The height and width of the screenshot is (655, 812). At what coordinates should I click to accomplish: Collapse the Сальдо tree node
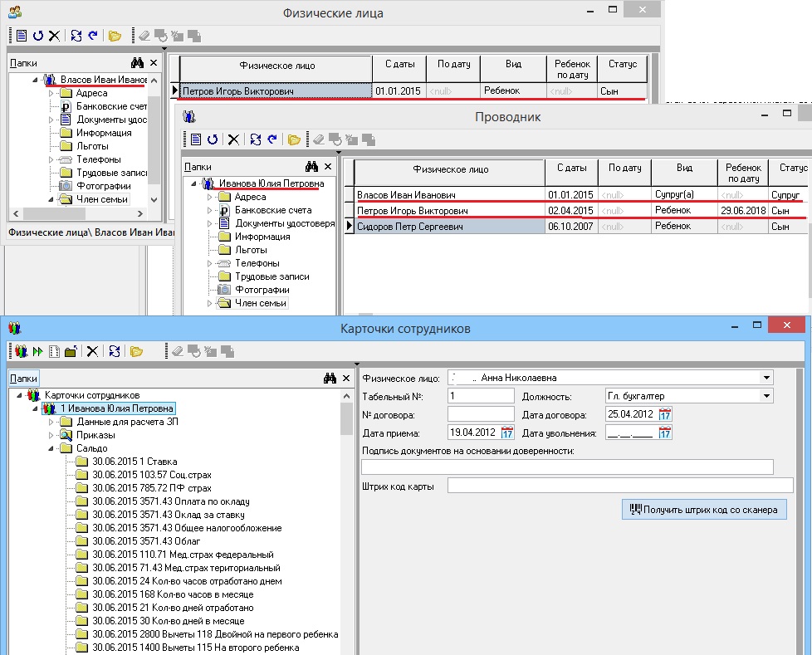coord(51,448)
